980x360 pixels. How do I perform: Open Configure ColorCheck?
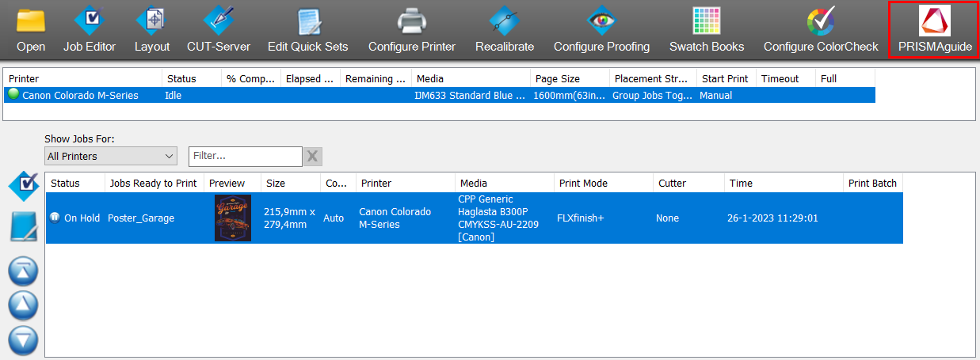coord(821,21)
